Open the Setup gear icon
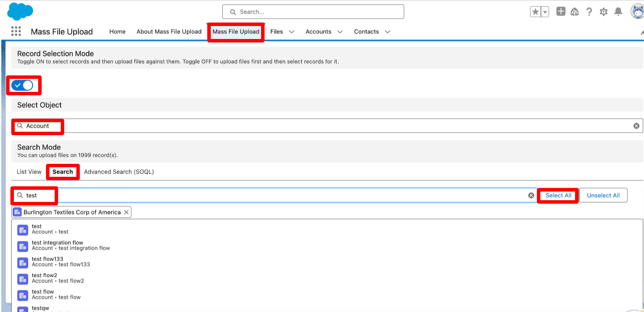The height and width of the screenshot is (312, 644). (x=604, y=12)
